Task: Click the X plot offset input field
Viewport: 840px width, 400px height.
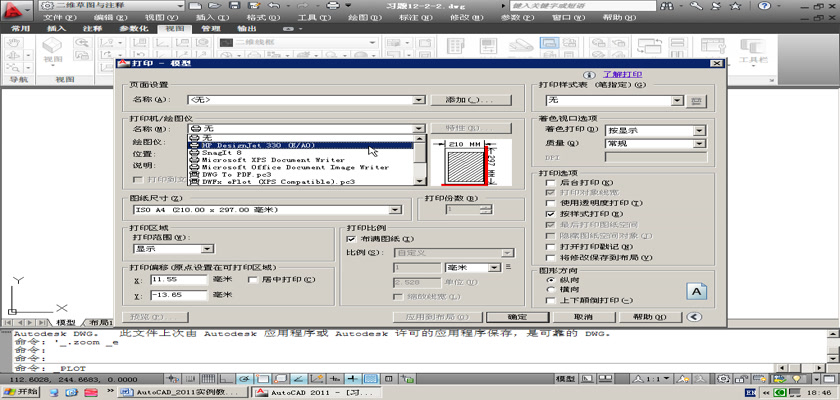Action: 178,280
